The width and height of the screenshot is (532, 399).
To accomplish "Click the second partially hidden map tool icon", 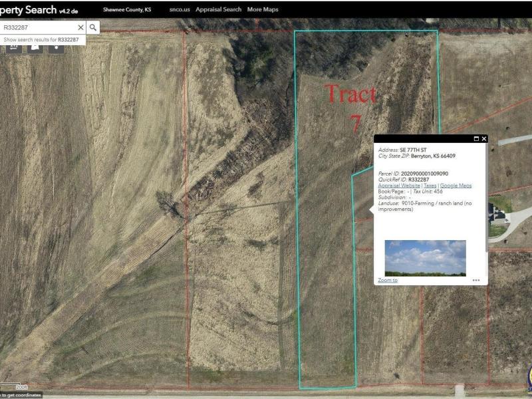I will pyautogui.click(x=35, y=48).
